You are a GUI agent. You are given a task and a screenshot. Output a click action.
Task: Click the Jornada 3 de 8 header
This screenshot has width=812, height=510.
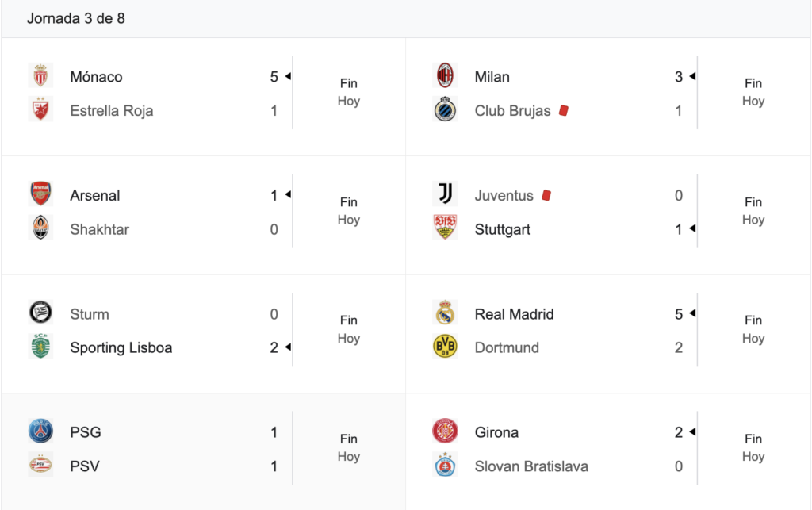[x=75, y=19]
